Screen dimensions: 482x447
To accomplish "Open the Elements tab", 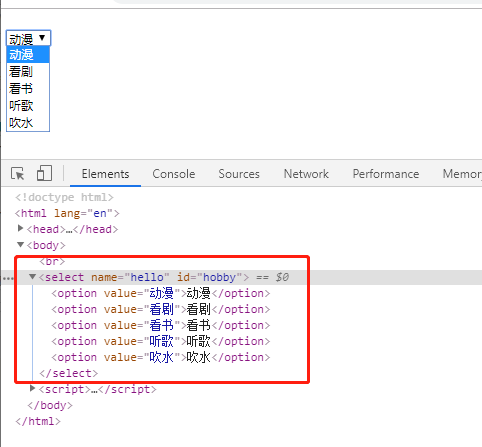I will click(105, 174).
